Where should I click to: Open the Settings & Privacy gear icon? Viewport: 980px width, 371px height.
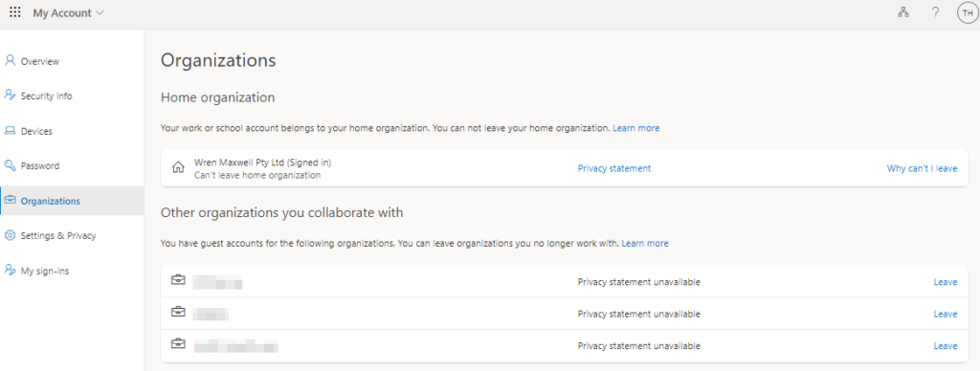10,235
